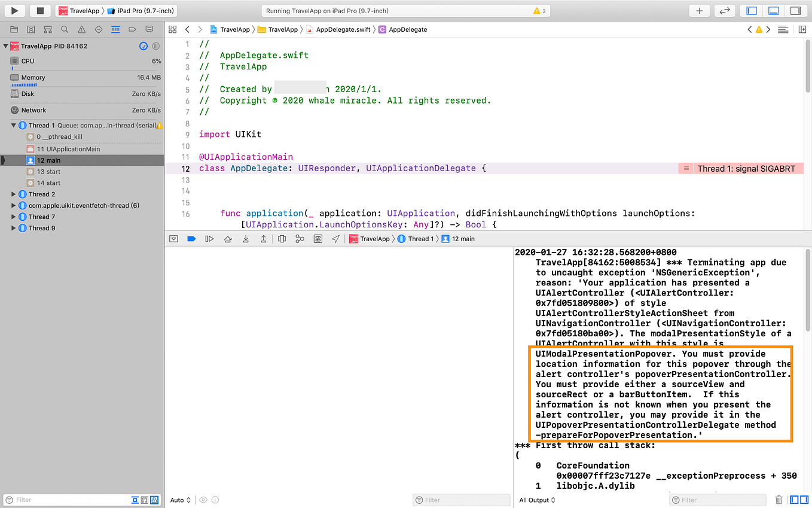812x508 pixels.
Task: Click the console Filter field
Action: (717, 500)
